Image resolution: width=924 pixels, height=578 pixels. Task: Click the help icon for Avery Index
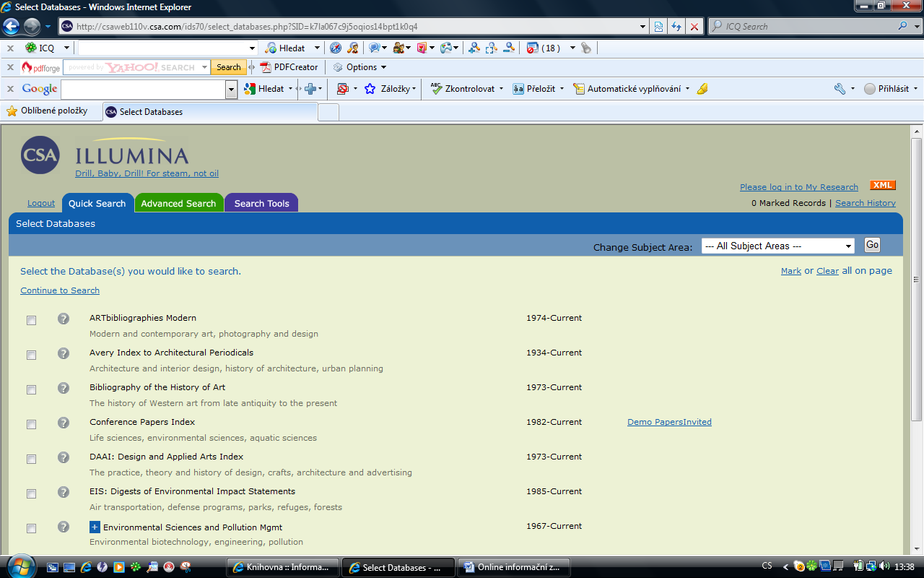pyautogui.click(x=64, y=353)
